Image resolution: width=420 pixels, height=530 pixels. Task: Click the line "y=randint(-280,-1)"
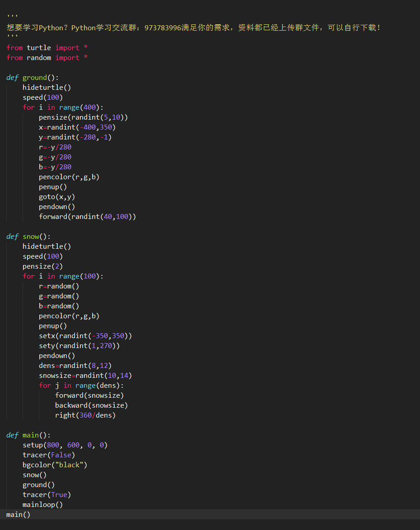pos(75,137)
